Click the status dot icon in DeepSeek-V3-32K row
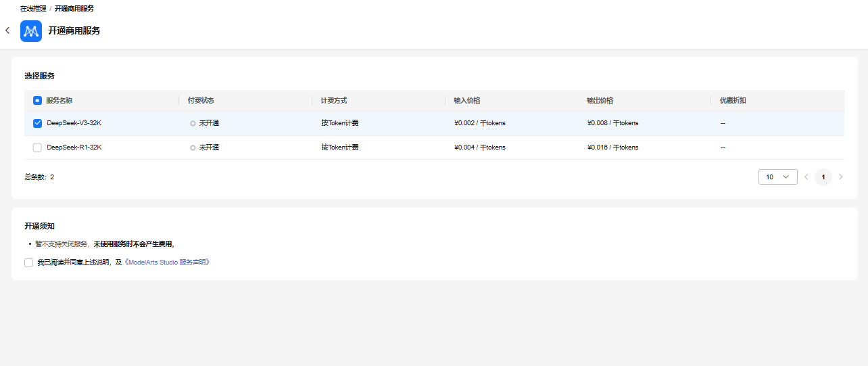868x366 pixels. (x=193, y=124)
